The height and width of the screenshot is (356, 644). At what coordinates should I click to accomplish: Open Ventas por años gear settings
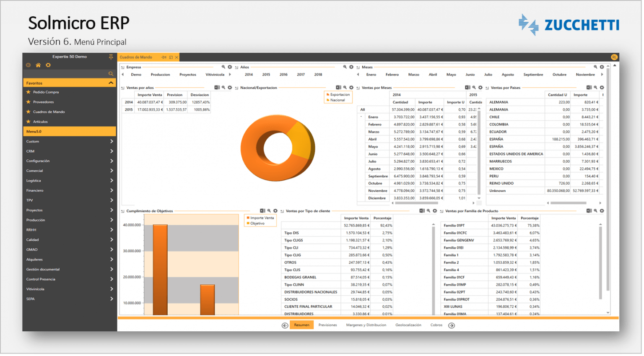click(x=230, y=88)
